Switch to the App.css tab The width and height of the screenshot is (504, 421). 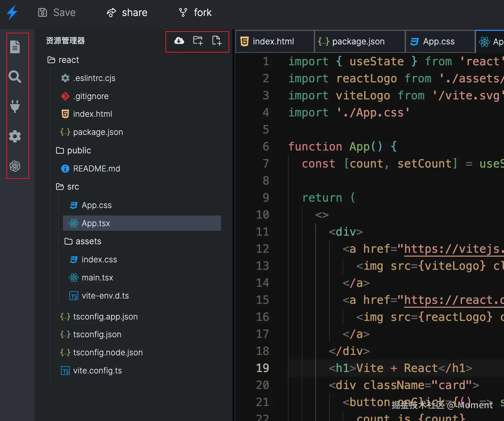point(440,42)
